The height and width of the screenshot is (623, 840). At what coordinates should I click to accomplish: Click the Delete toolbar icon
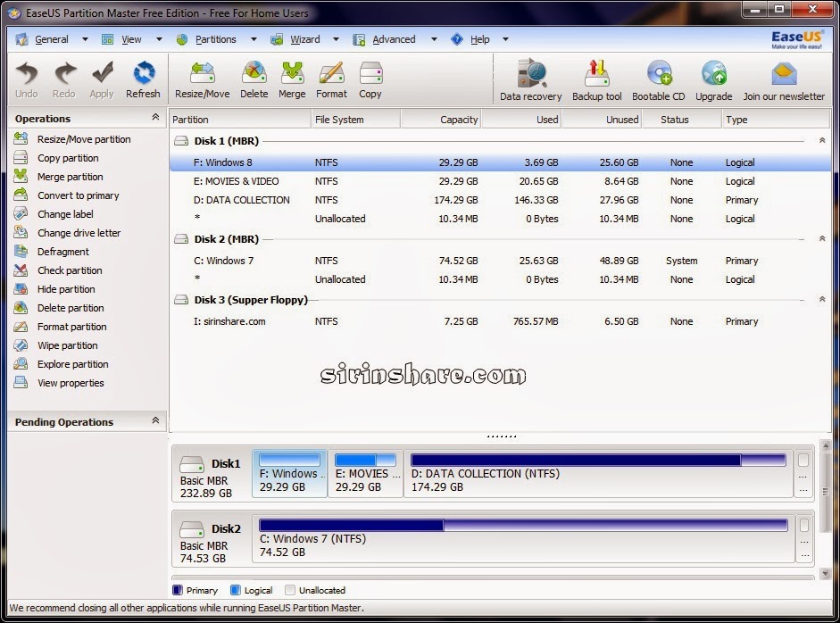[x=254, y=73]
